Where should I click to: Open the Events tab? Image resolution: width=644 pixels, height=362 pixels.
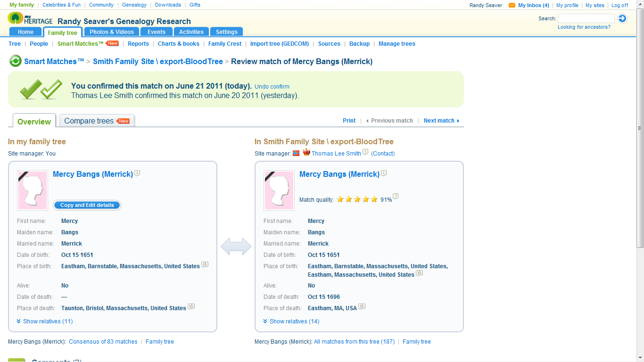[x=157, y=32]
